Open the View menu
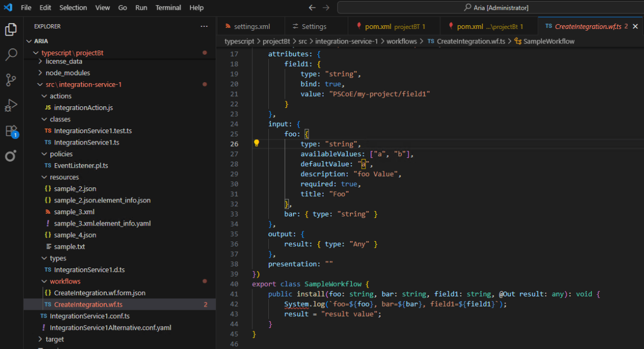The width and height of the screenshot is (644, 349). [x=103, y=8]
